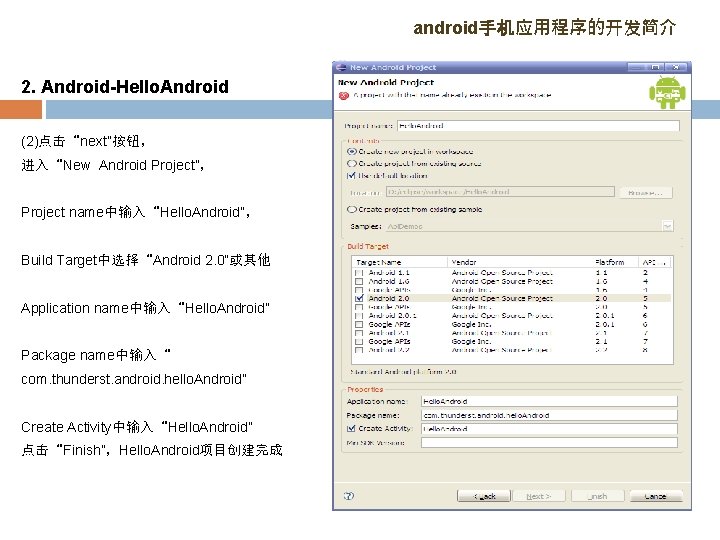Click the help question mark icon in dialog

pyautogui.click(x=349, y=495)
